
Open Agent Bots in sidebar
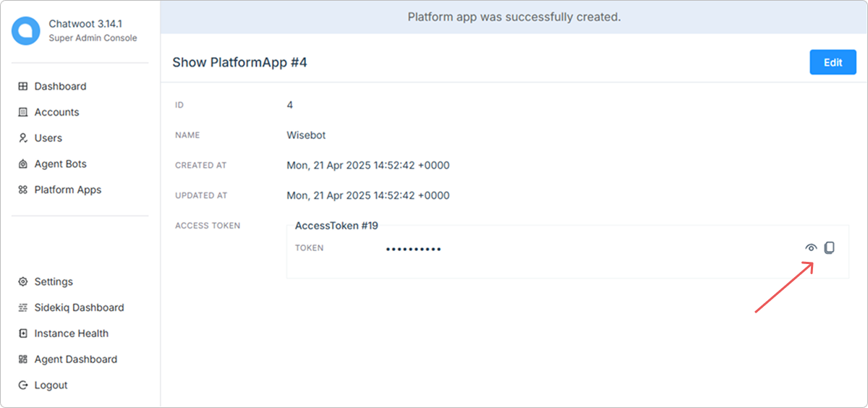tap(61, 164)
